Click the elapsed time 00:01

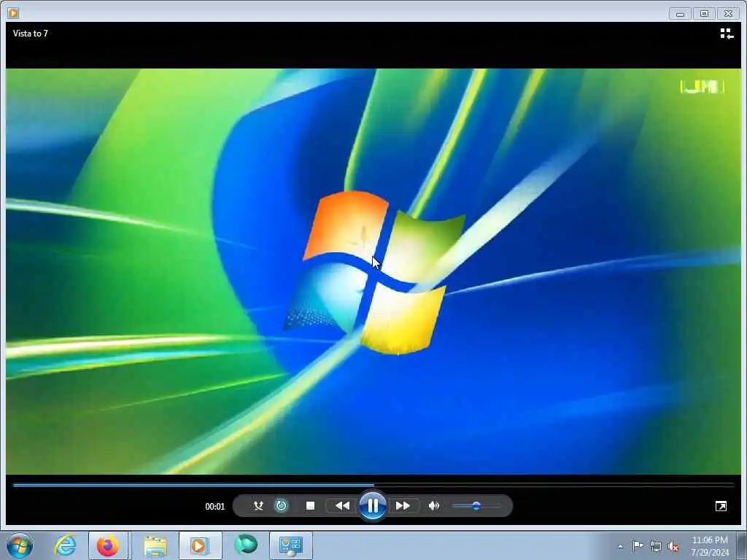pos(215,506)
